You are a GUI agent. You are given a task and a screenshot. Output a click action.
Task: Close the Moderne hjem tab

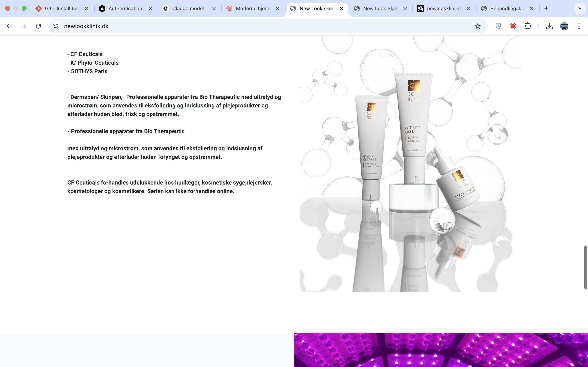pyautogui.click(x=278, y=9)
